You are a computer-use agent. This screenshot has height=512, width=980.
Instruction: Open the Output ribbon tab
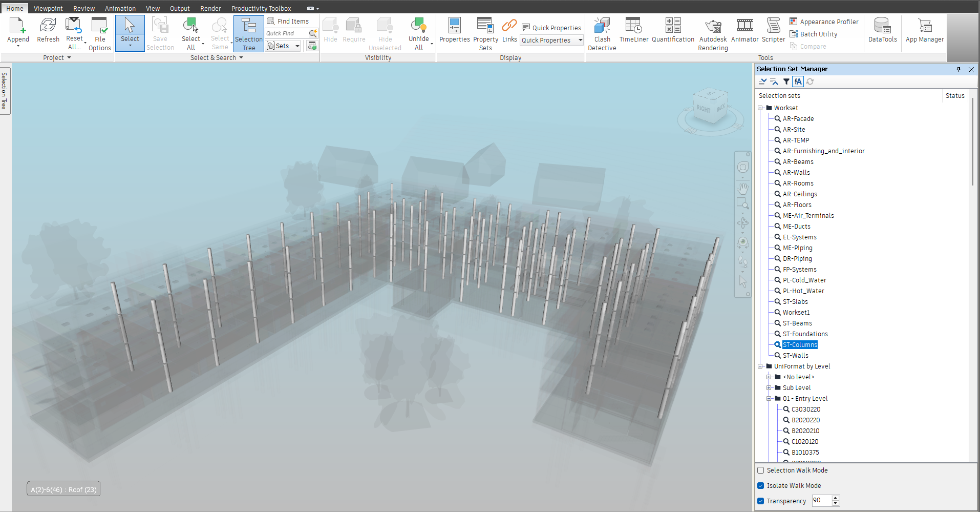[x=180, y=8]
